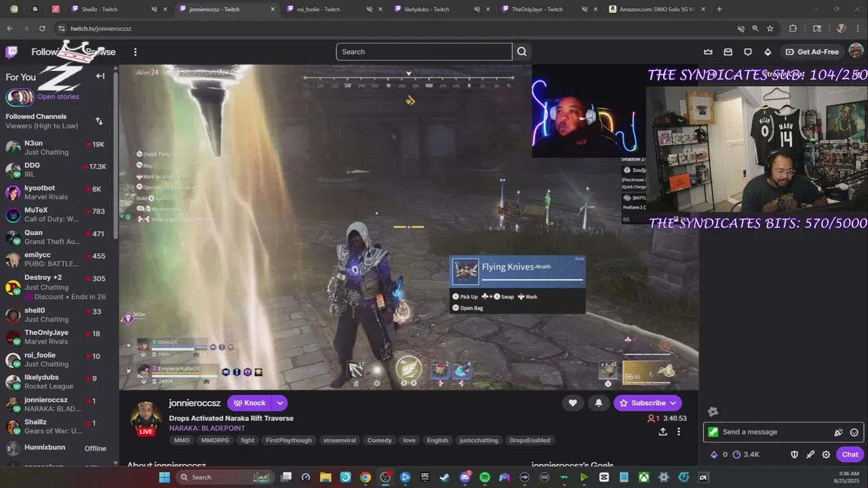Switch to Amazon SIMO Solis tab

(657, 9)
